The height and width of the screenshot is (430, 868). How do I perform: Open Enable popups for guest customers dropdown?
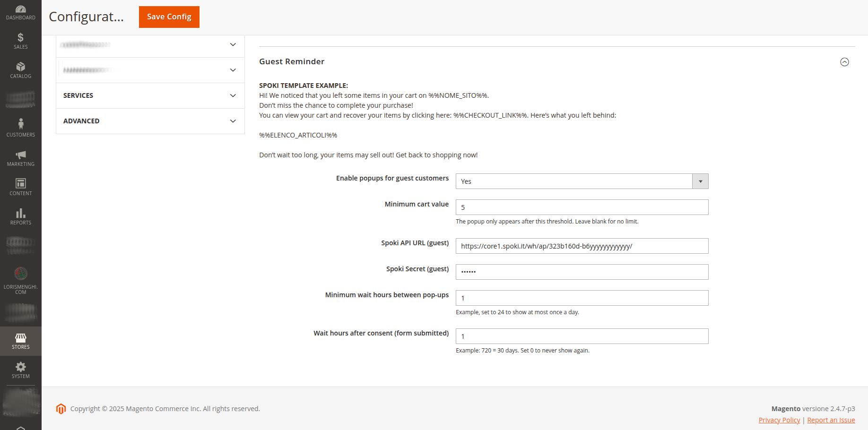tap(582, 181)
